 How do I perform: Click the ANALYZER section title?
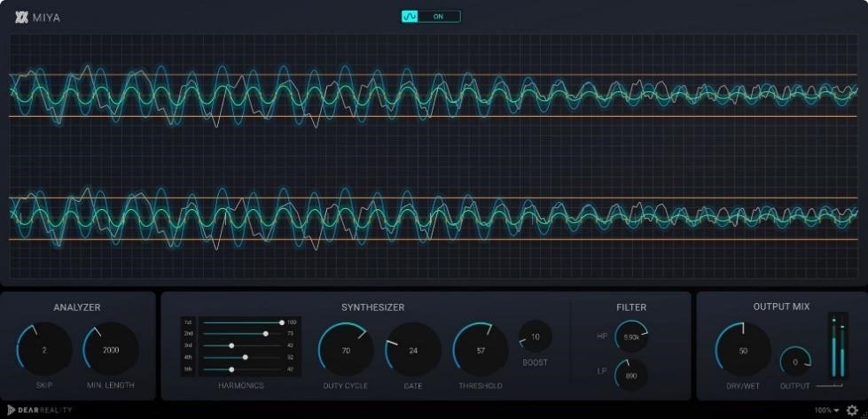click(77, 307)
